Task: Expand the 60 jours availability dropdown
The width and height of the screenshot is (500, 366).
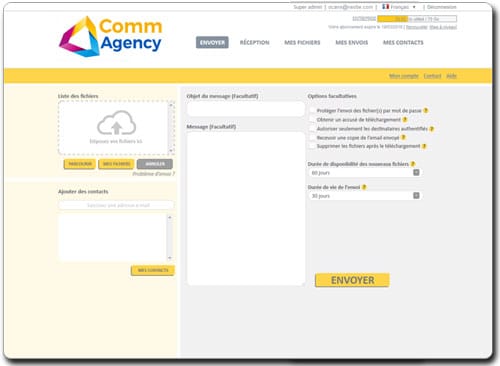Action: (365, 172)
